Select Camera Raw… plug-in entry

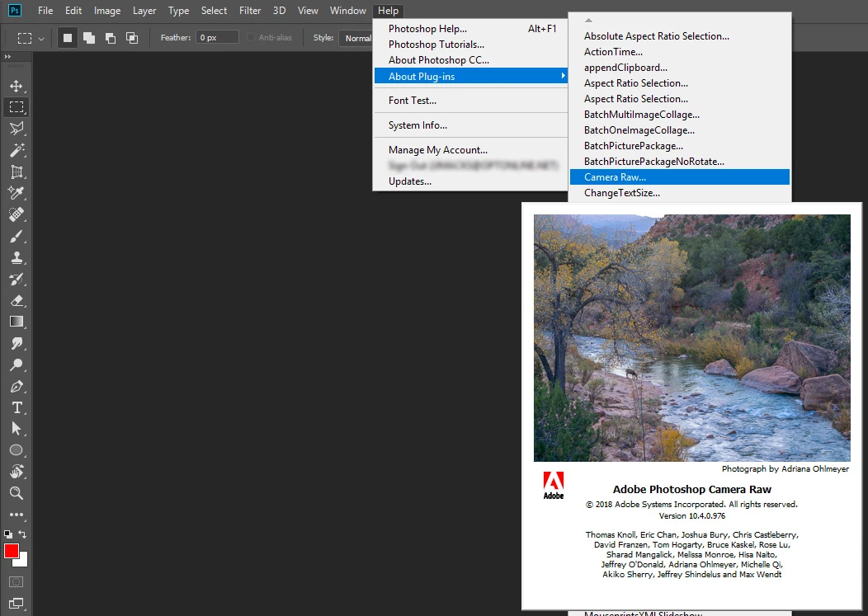click(679, 177)
